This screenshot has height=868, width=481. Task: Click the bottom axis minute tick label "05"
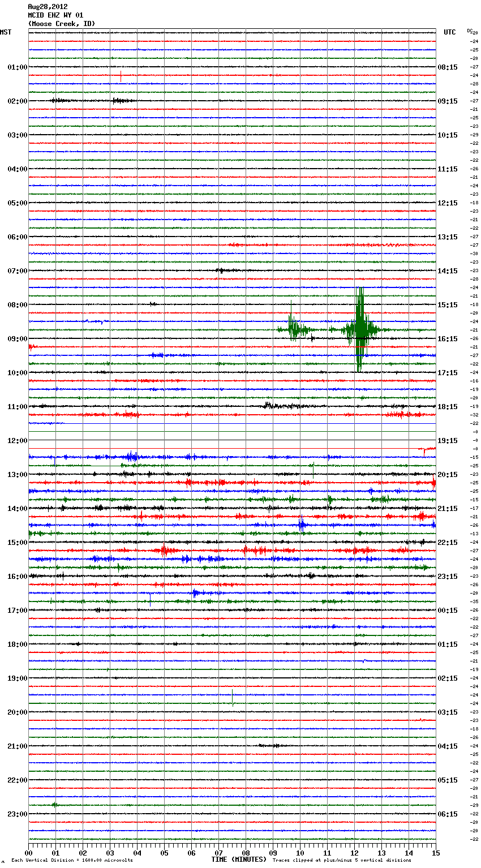tap(164, 853)
